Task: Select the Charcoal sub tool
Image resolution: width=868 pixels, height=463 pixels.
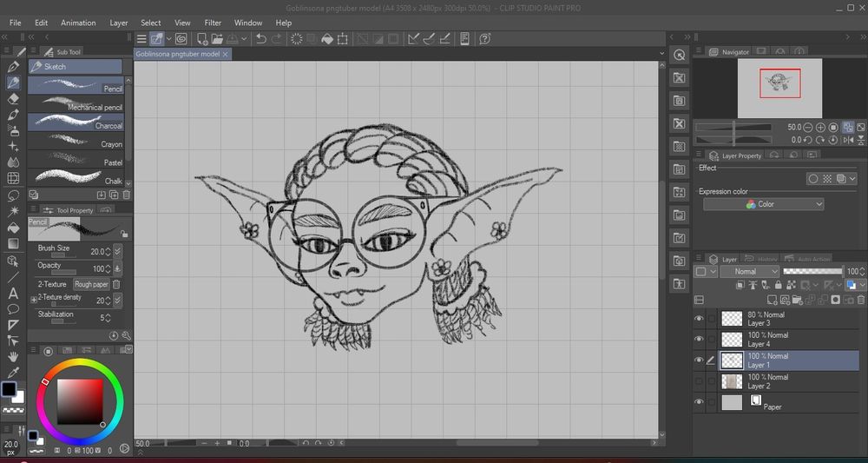Action: 76,122
